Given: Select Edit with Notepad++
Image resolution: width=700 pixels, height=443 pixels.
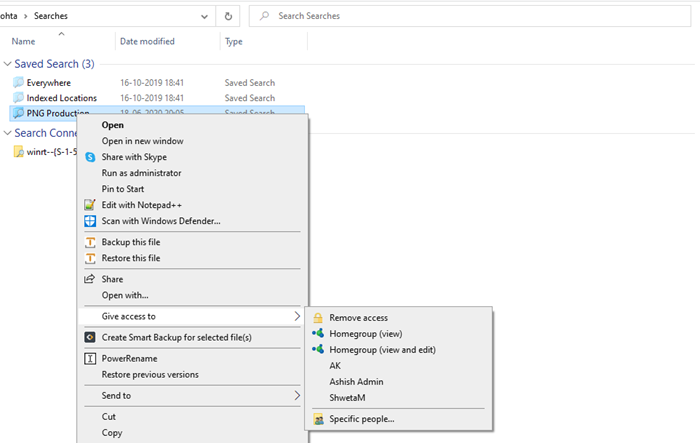Looking at the screenshot, I should click(x=142, y=205).
